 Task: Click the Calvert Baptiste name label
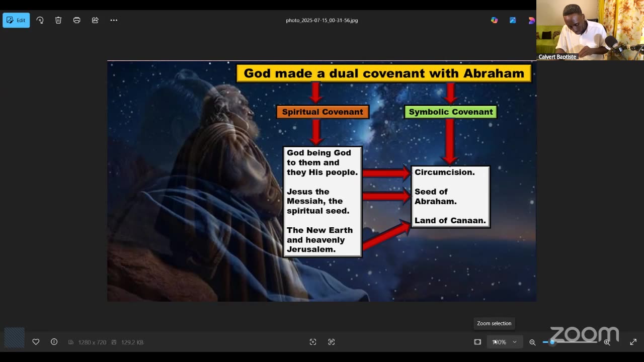point(557,57)
